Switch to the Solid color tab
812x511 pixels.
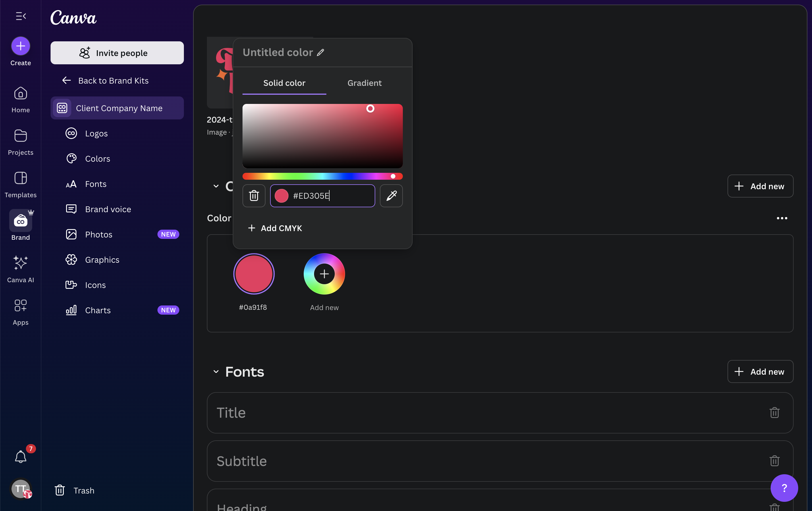284,83
